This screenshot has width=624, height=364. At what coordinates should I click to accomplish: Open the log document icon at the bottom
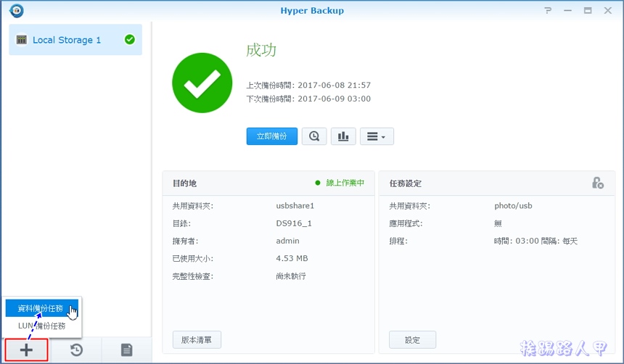[126, 350]
